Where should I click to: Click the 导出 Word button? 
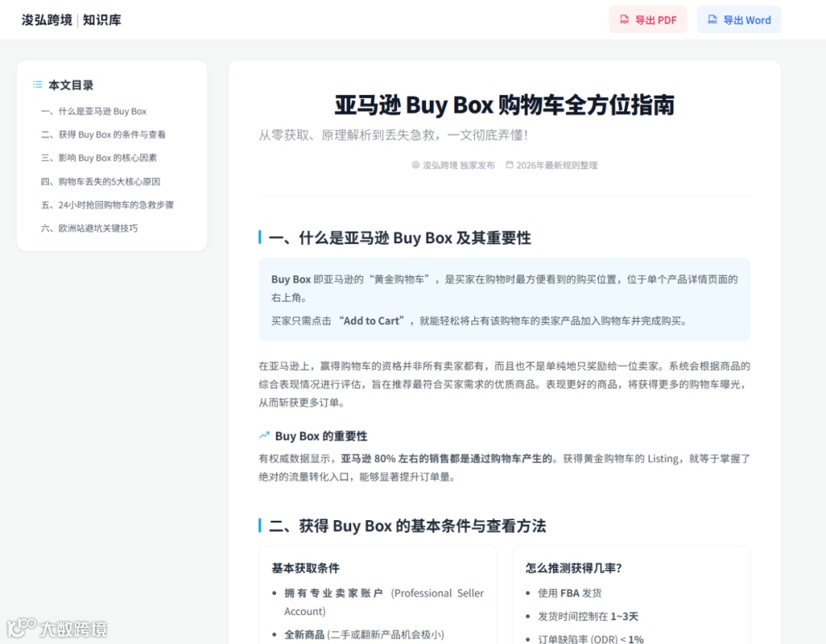click(x=739, y=19)
